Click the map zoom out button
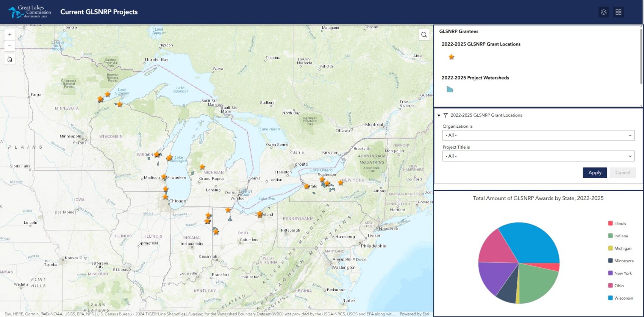The image size is (644, 317). pos(10,46)
